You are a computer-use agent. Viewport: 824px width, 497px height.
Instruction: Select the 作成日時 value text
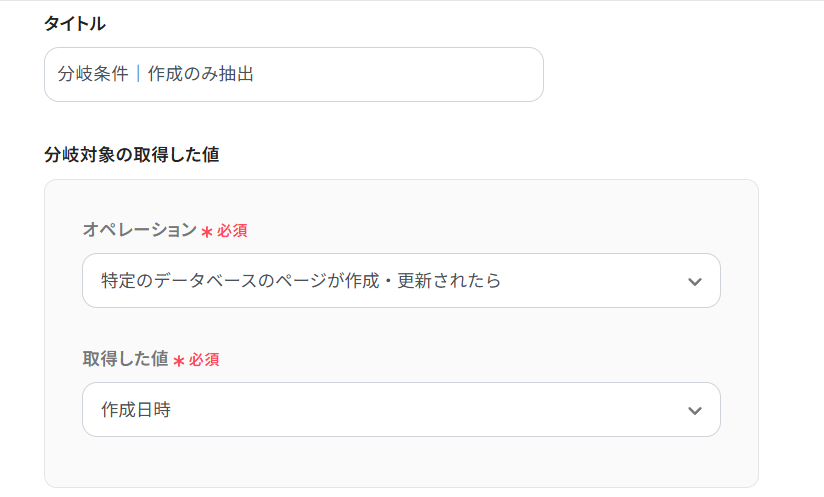pyautogui.click(x=136, y=410)
